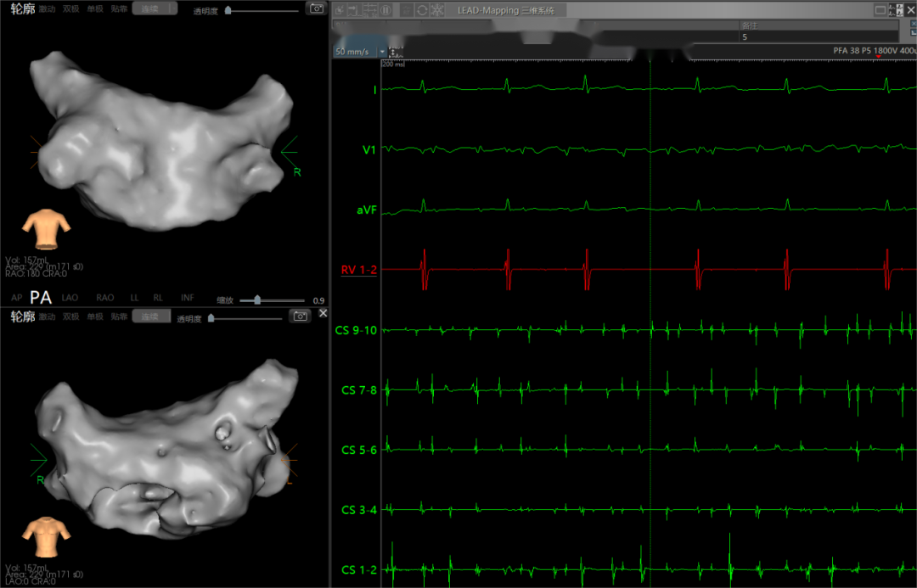Click the 50 mm/s speed field

[x=355, y=52]
